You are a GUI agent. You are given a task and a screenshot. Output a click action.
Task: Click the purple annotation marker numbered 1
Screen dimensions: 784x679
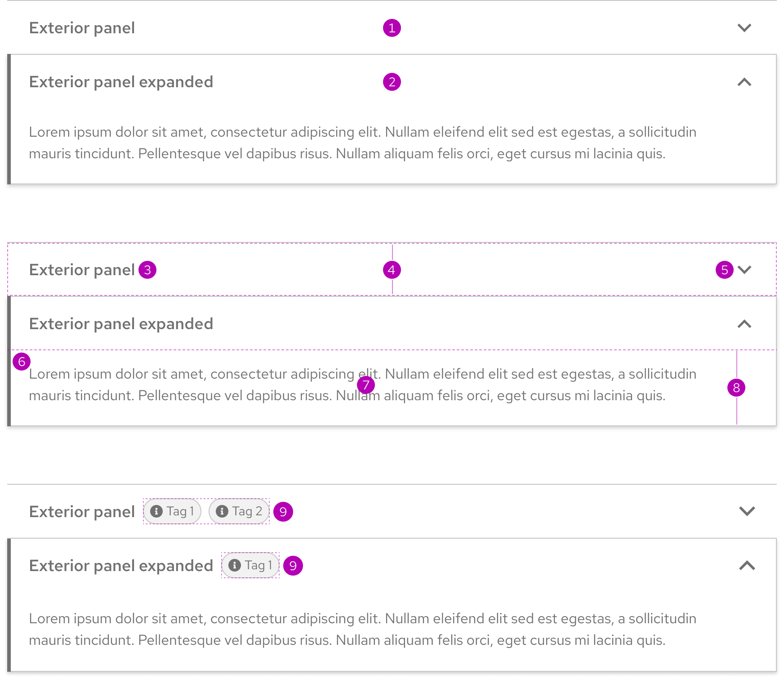click(x=392, y=28)
